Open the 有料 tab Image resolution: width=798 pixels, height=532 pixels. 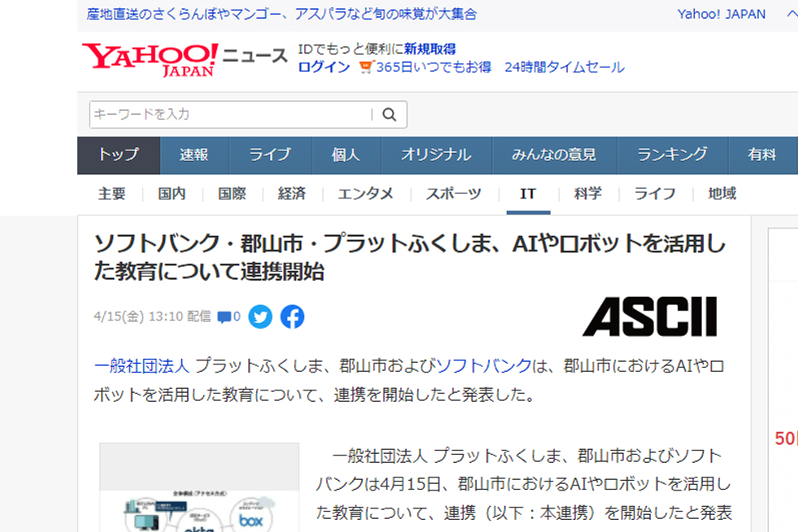[x=762, y=155]
